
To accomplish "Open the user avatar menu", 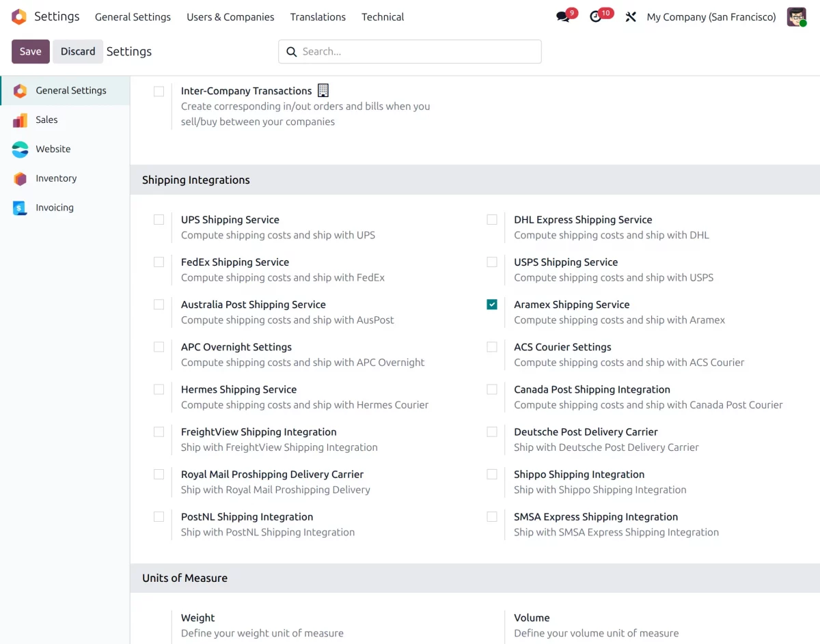I will [x=796, y=17].
